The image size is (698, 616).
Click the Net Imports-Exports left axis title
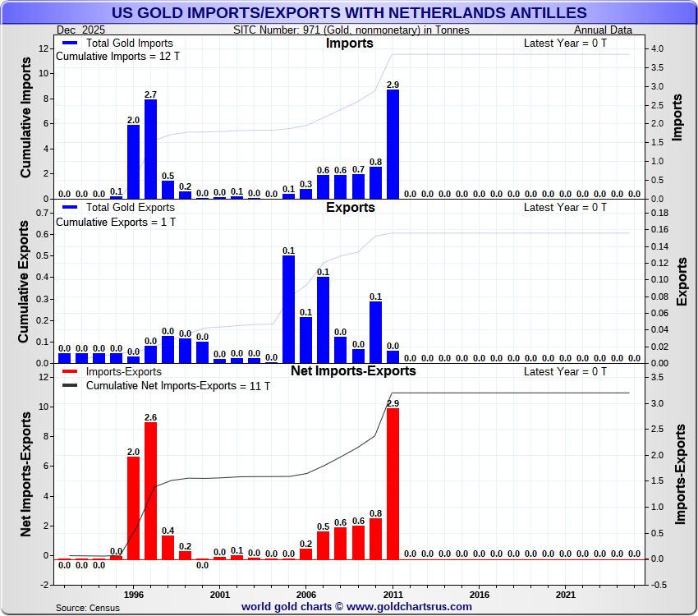25,474
